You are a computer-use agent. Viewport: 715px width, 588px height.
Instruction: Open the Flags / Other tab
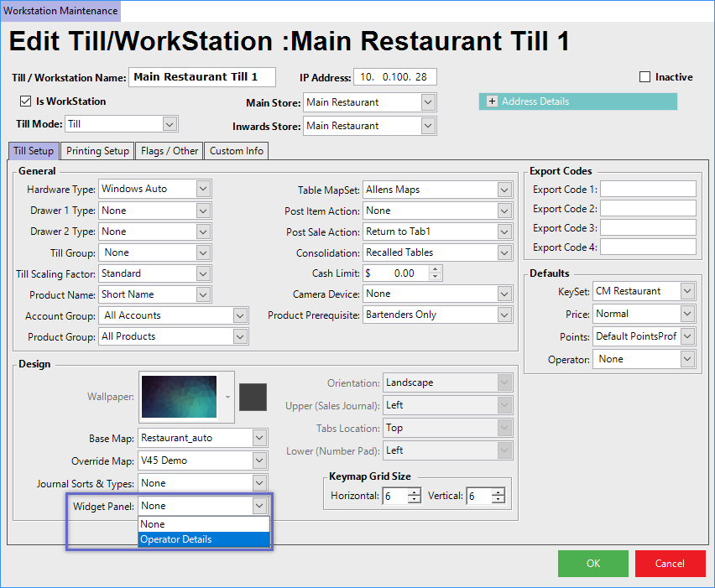tap(170, 151)
